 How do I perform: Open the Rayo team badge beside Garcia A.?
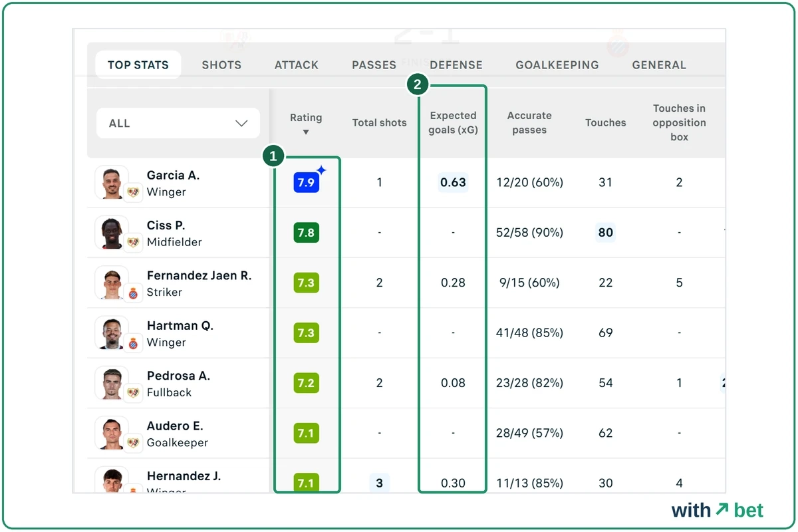pos(133,192)
